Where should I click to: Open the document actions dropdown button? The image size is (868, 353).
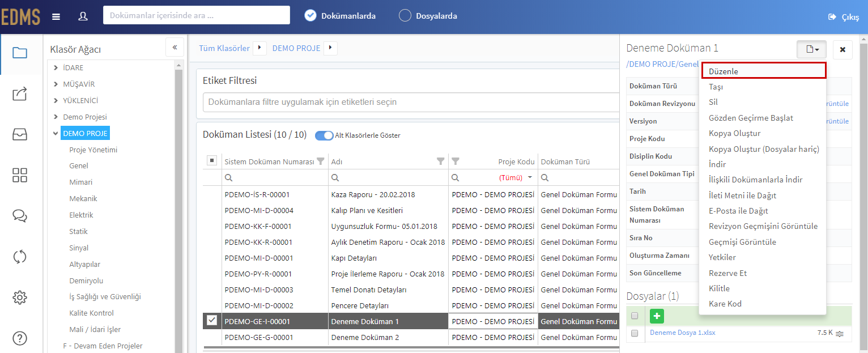pos(811,49)
